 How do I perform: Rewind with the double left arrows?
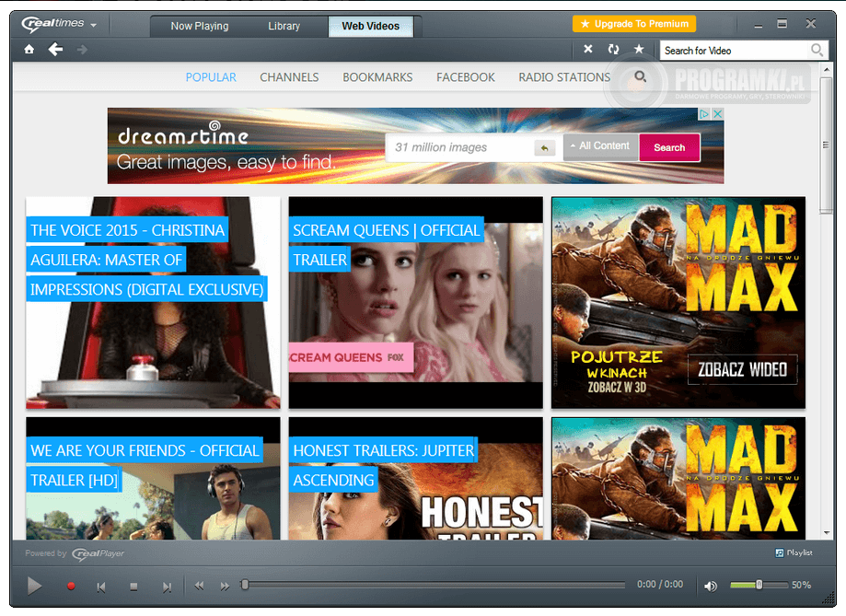coord(199,586)
